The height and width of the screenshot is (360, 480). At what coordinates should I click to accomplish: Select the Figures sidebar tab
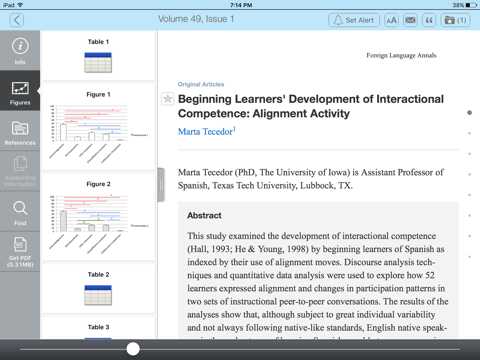[x=20, y=91]
